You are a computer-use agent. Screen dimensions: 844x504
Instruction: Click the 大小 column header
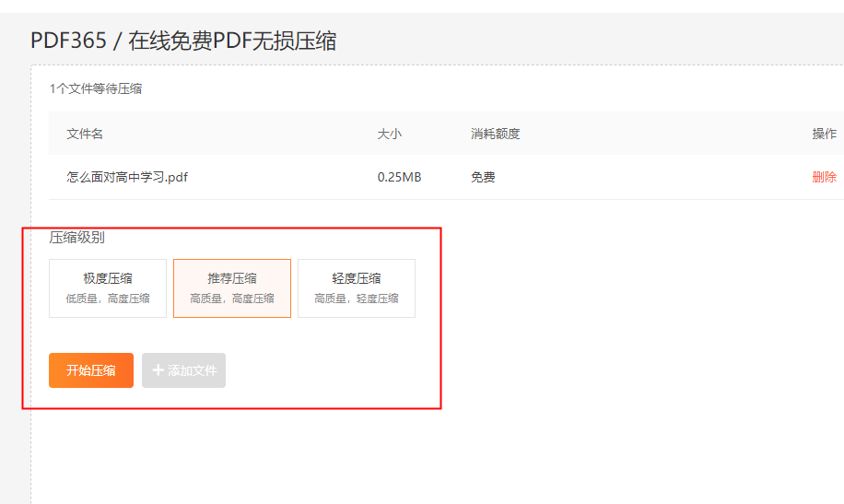389,134
